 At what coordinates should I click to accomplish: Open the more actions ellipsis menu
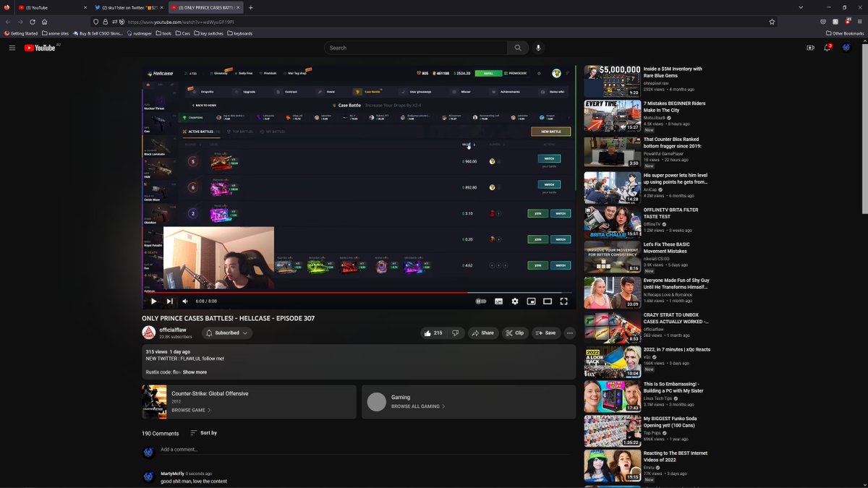570,333
